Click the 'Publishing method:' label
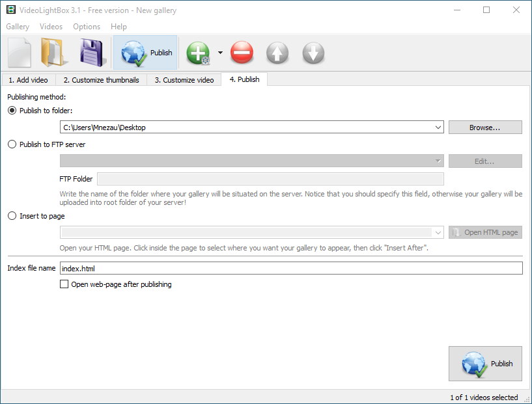Viewport: 532px width, 404px height. click(x=36, y=97)
